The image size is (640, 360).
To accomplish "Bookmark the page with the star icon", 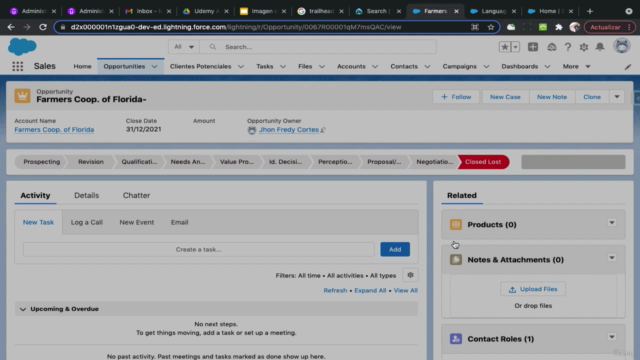I will (491, 27).
